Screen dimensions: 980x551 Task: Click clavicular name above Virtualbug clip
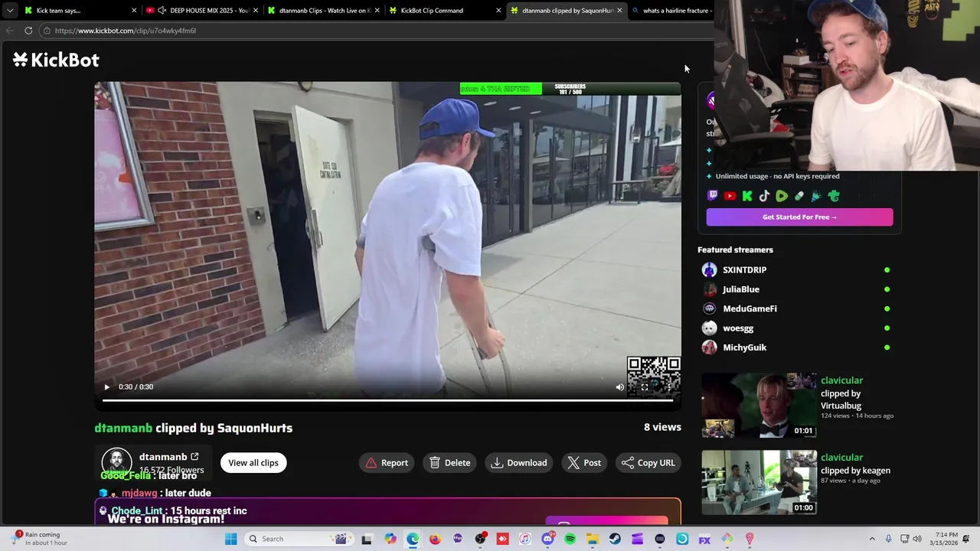click(x=841, y=380)
